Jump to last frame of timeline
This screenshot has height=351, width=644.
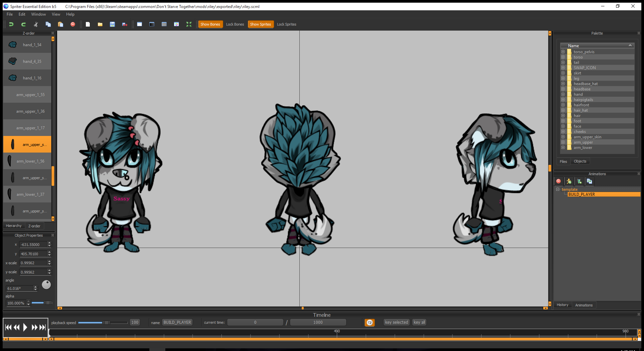(x=43, y=327)
